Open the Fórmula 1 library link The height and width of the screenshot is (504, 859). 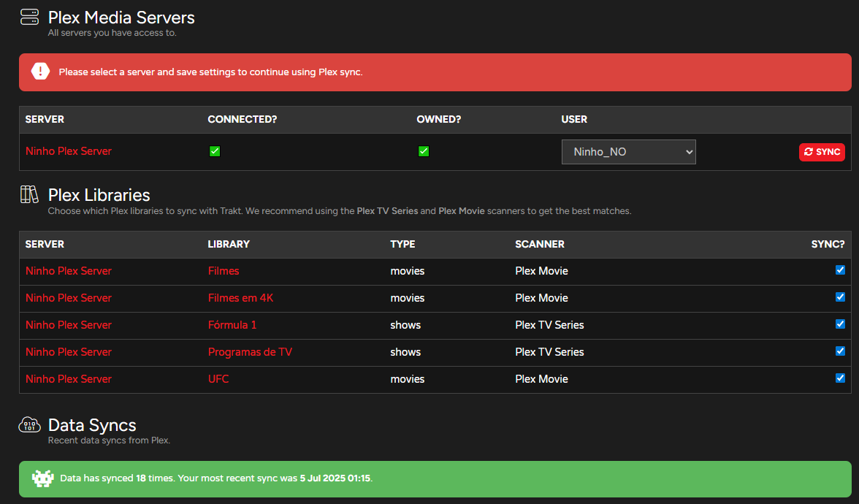point(232,325)
